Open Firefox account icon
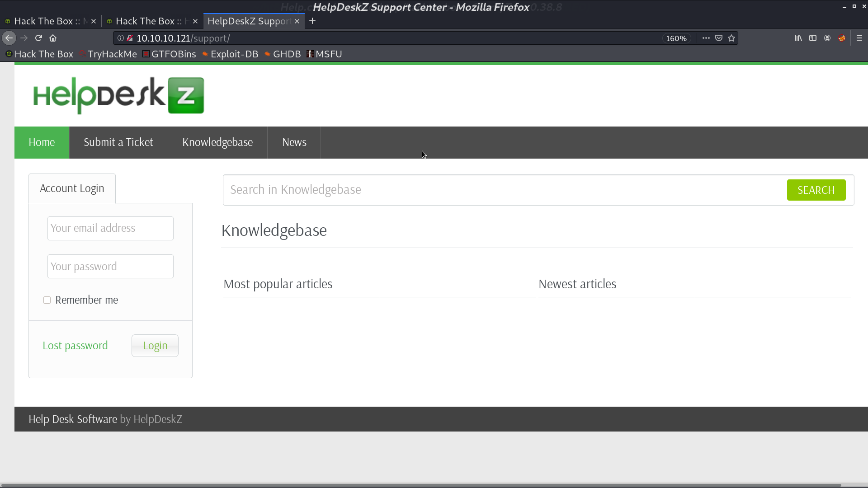 pyautogui.click(x=827, y=38)
